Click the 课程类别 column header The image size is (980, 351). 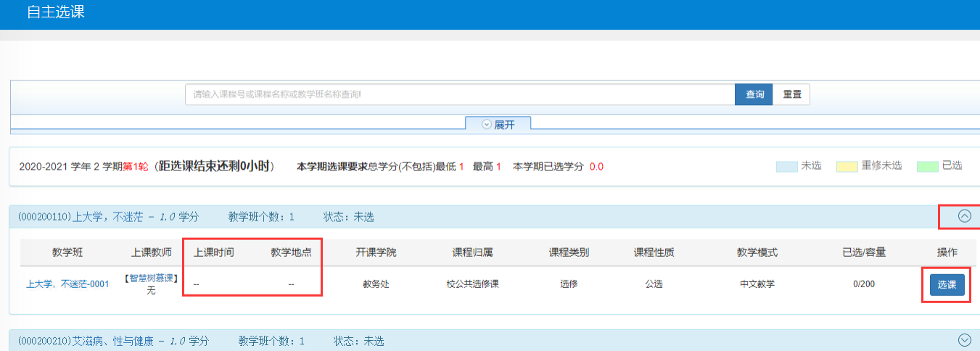(569, 253)
